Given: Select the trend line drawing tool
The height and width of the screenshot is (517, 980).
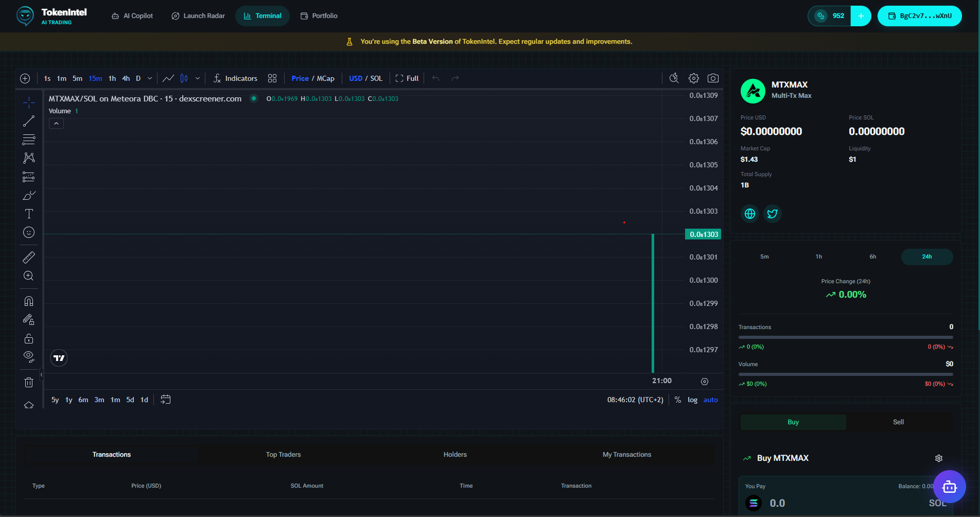Looking at the screenshot, I should [x=29, y=121].
